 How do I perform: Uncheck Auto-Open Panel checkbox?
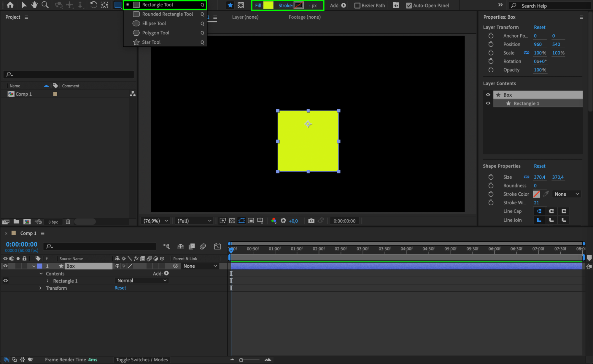(409, 6)
